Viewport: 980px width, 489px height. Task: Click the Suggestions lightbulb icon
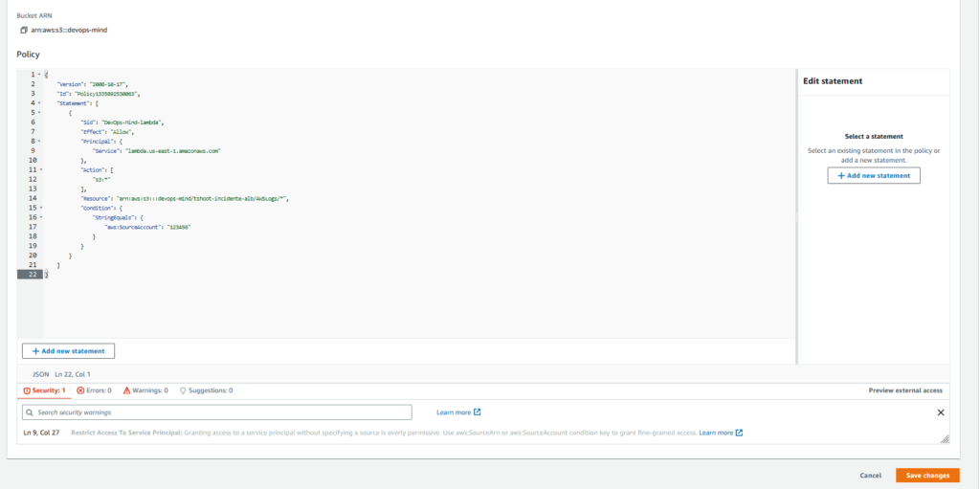pos(183,390)
